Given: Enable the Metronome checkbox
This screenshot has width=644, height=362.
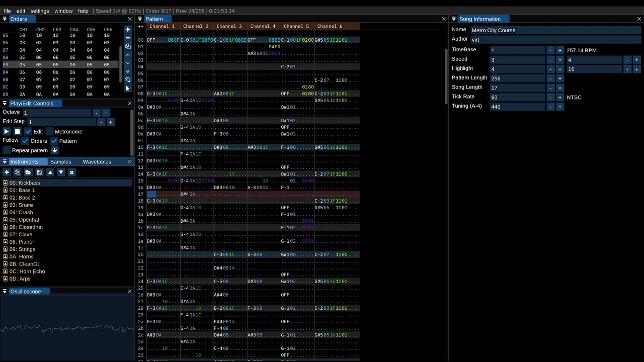Looking at the screenshot, I should [49, 131].
